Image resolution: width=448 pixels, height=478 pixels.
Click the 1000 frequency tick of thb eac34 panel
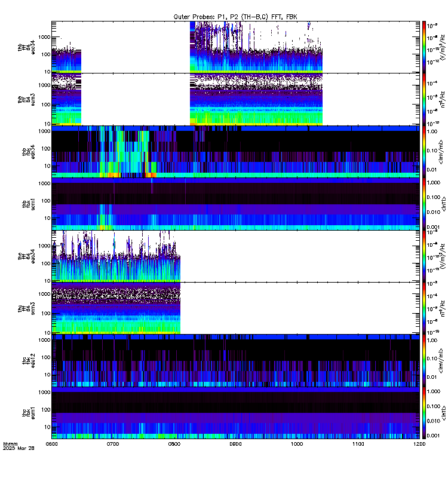click(x=44, y=37)
